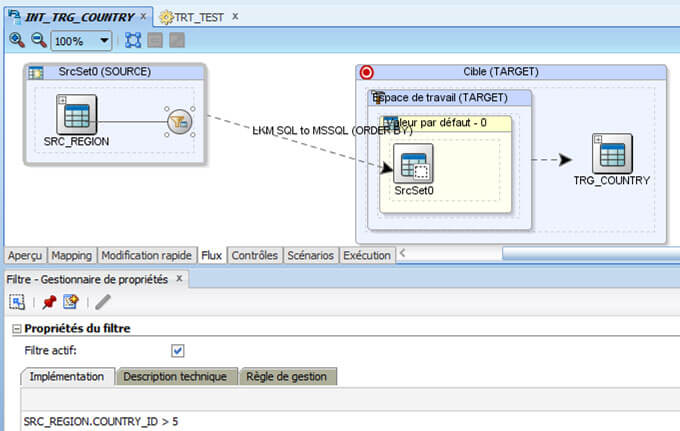
Task: Click the SRC_REGION label under the datastore
Action: pyautogui.click(x=76, y=141)
